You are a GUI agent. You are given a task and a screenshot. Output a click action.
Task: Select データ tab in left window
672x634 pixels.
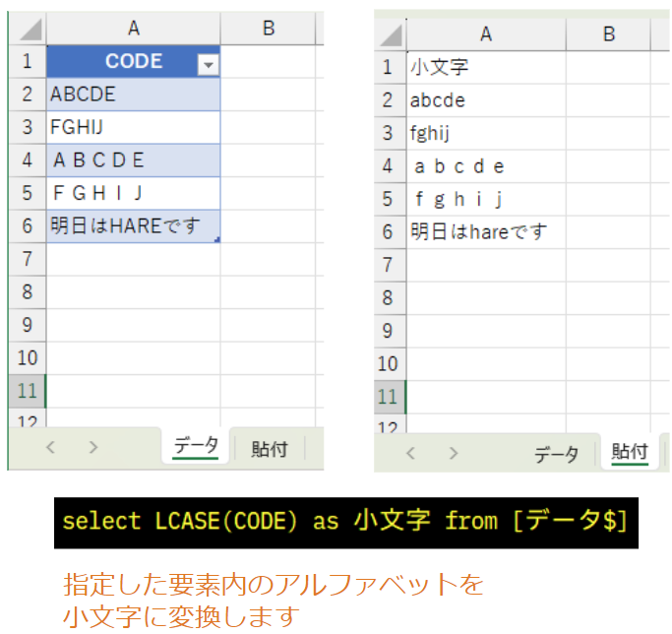(x=196, y=447)
